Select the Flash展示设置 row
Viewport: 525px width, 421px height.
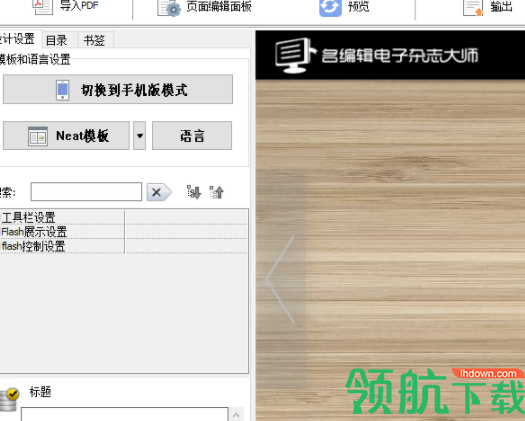(124, 232)
